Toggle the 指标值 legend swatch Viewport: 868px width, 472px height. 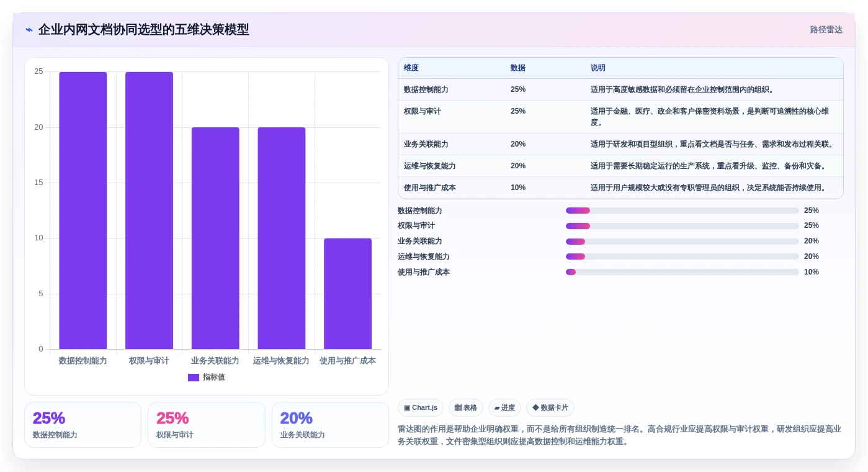point(194,378)
